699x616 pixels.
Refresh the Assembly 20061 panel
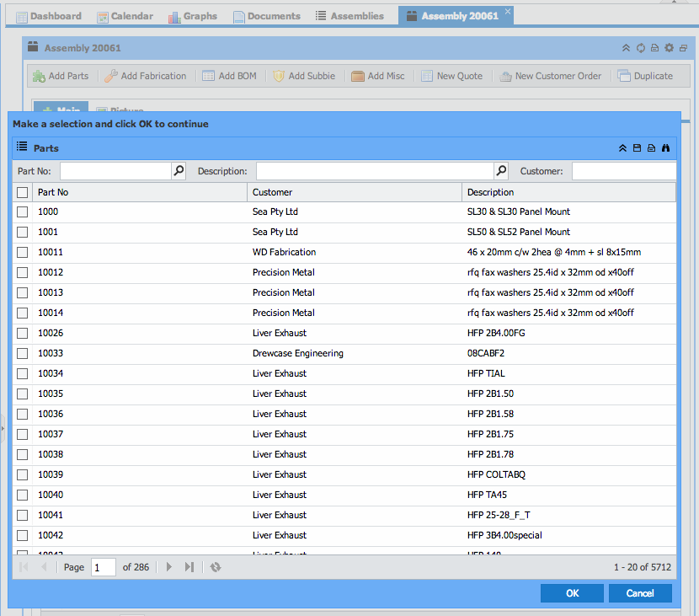coord(641,48)
